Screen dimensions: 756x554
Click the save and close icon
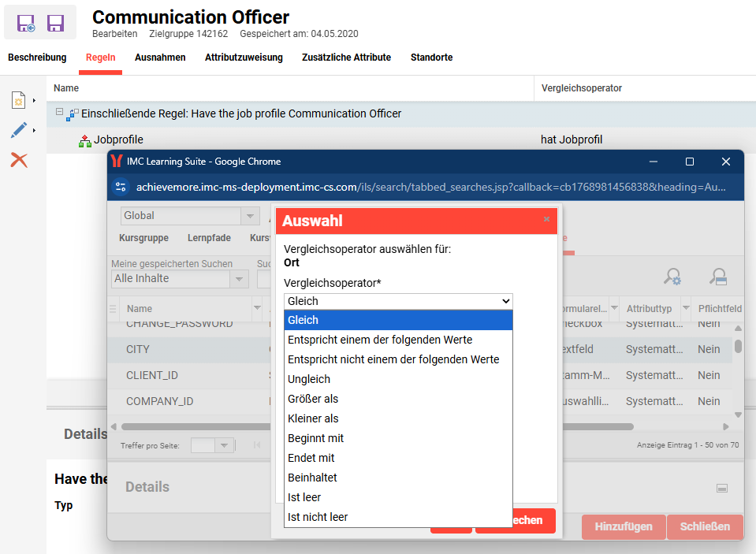(26, 23)
